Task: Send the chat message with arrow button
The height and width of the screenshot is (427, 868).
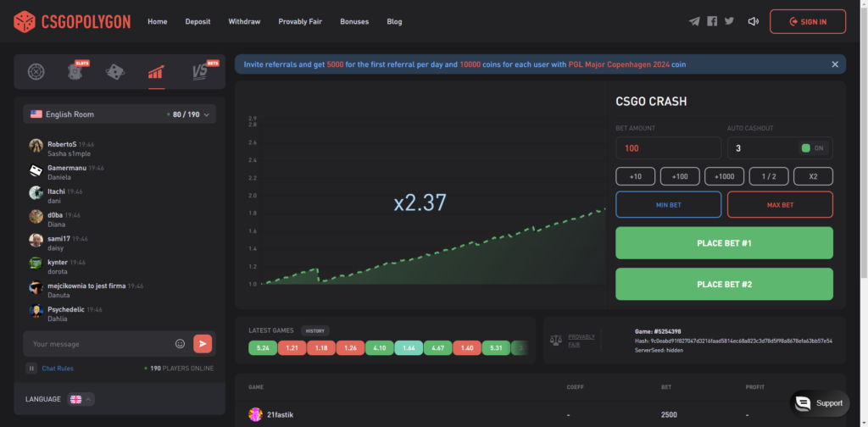Action: [203, 343]
